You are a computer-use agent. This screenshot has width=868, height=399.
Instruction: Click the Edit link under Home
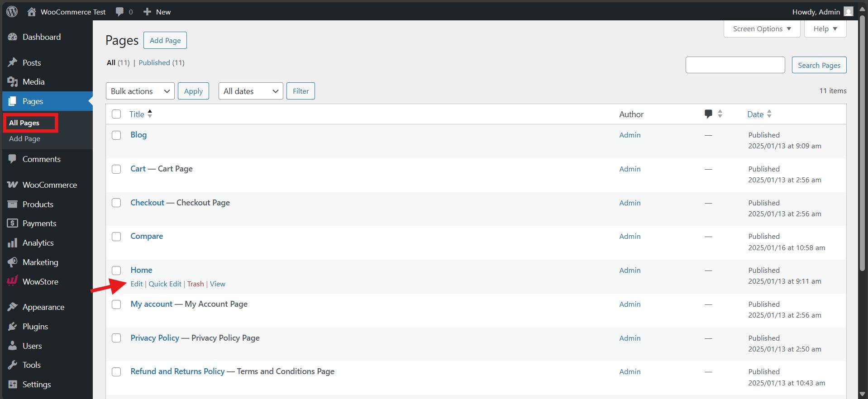pos(137,284)
